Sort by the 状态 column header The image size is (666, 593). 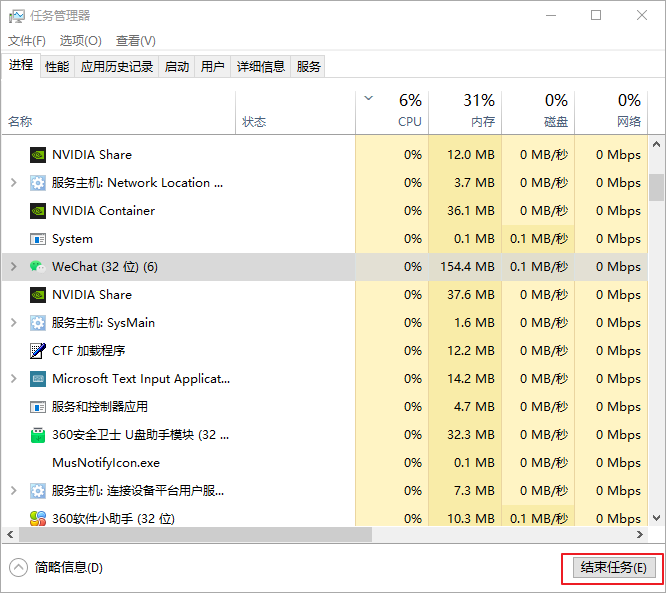pos(296,113)
